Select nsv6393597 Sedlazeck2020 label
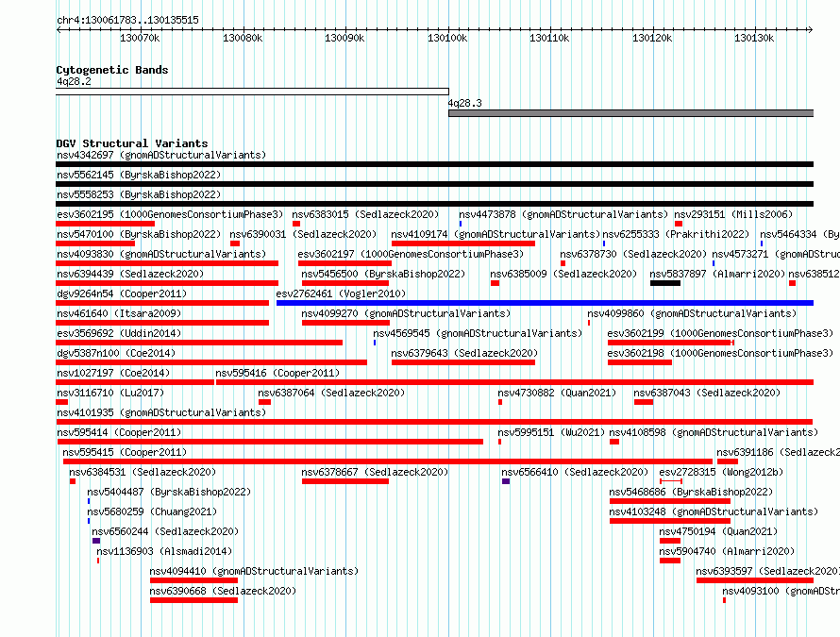The width and height of the screenshot is (840, 637). click(x=767, y=572)
